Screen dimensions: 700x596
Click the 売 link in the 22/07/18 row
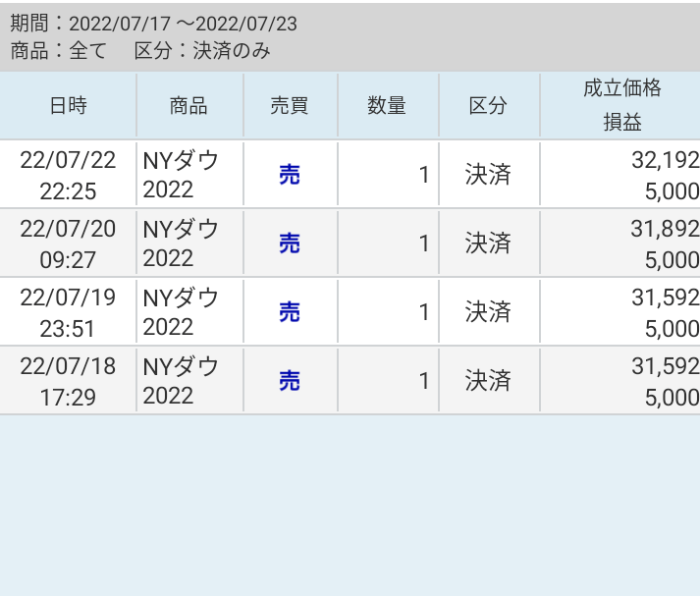[290, 381]
